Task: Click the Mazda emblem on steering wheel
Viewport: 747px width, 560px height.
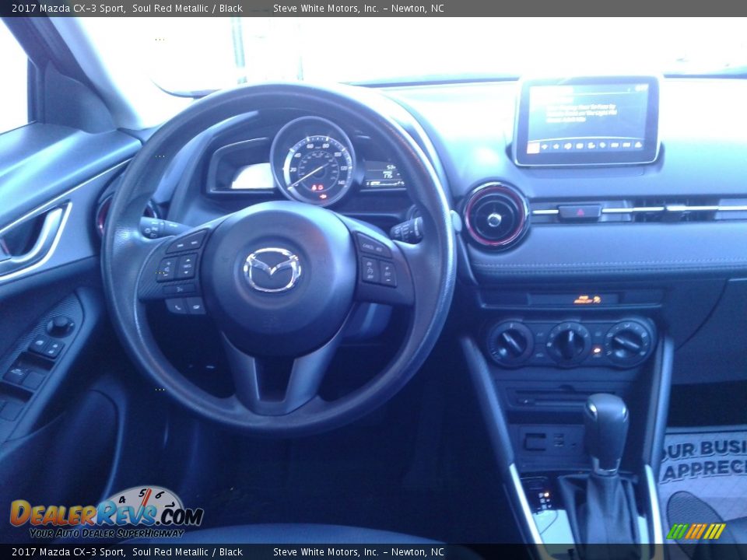Action: click(x=272, y=270)
